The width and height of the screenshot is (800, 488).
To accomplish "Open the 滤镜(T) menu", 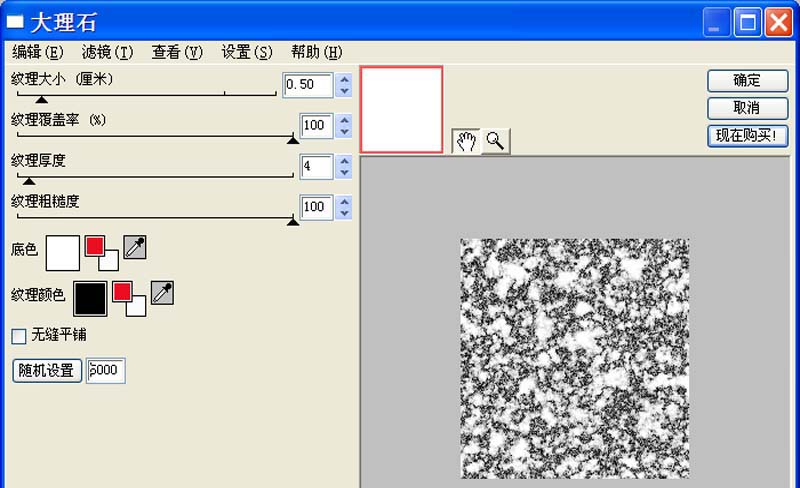I will point(107,52).
